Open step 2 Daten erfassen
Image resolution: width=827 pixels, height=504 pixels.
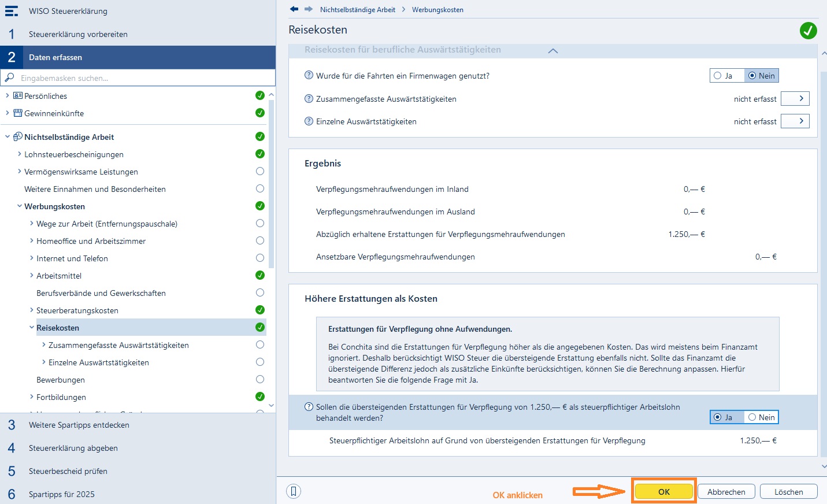(138, 57)
